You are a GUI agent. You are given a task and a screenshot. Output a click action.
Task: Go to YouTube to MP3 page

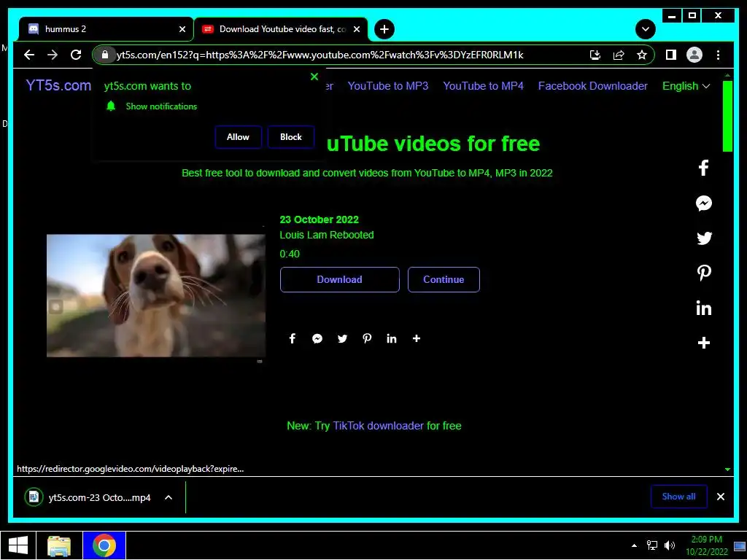click(x=388, y=86)
